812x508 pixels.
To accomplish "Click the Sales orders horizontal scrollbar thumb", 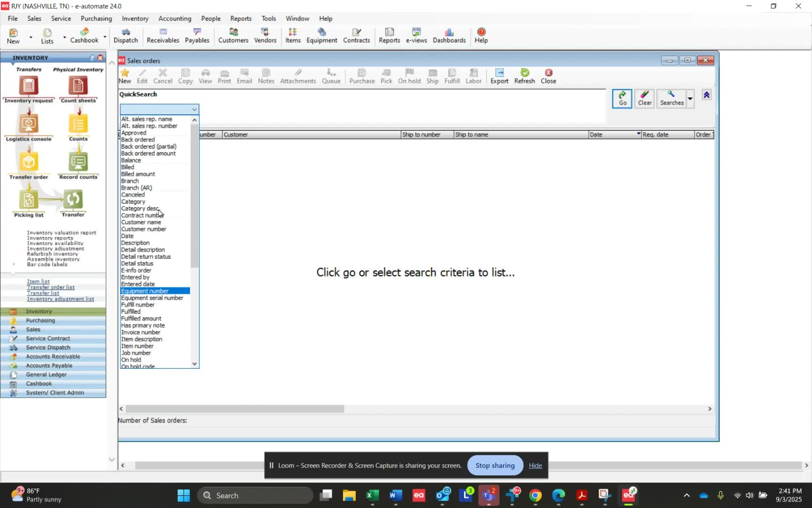I will coord(235,409).
